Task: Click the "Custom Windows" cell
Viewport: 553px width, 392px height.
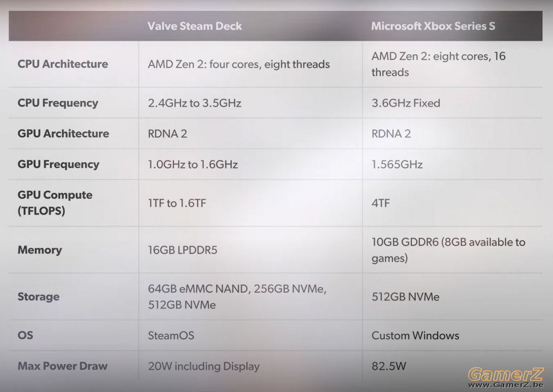Action: point(415,335)
